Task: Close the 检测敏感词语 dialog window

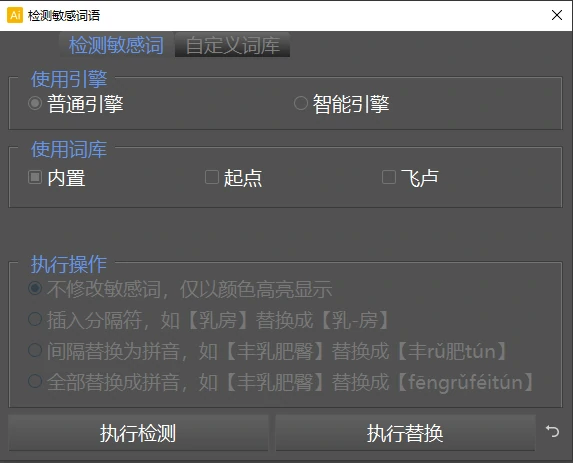Action: pos(557,15)
